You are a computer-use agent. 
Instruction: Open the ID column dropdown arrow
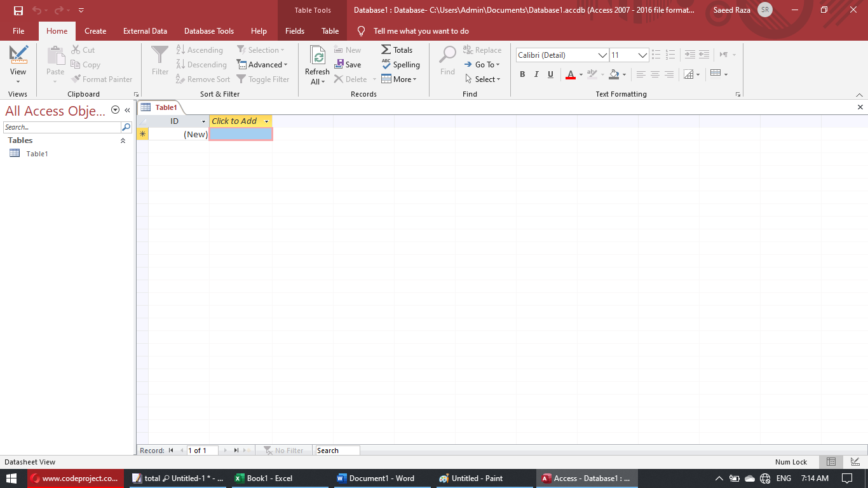point(204,121)
